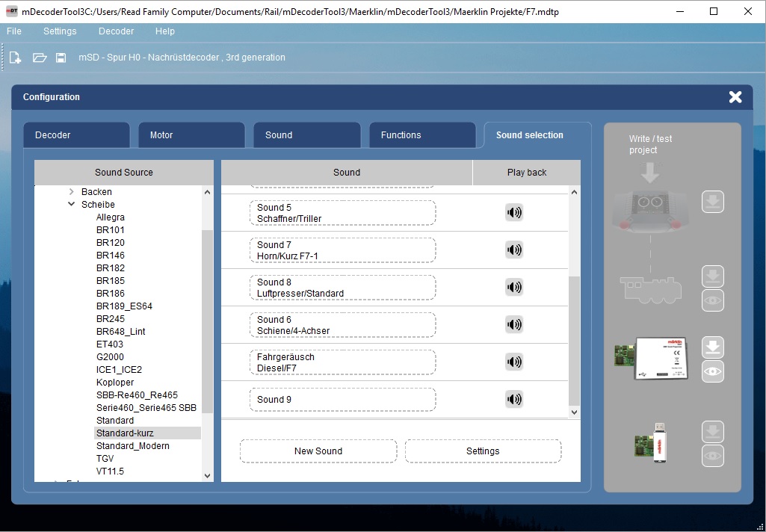
Task: Play back the empty Sound 9 slot
Action: pos(514,400)
